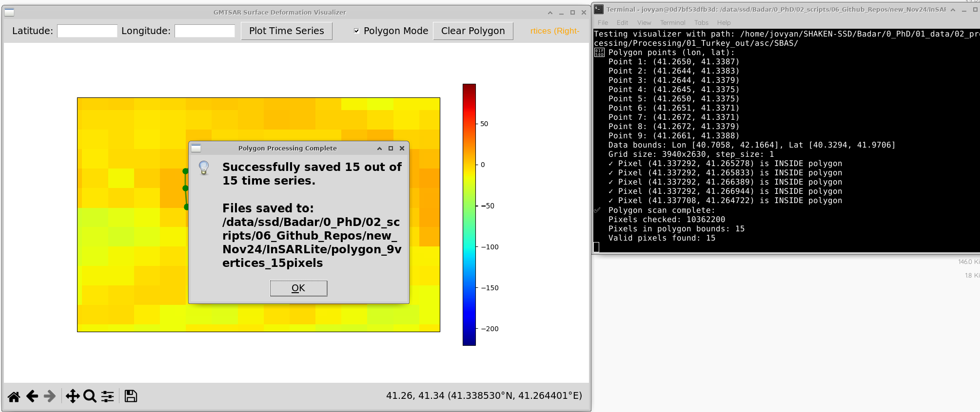This screenshot has width=980, height=412.
Task: Select the Zoom to rectangle tool
Action: coord(90,396)
